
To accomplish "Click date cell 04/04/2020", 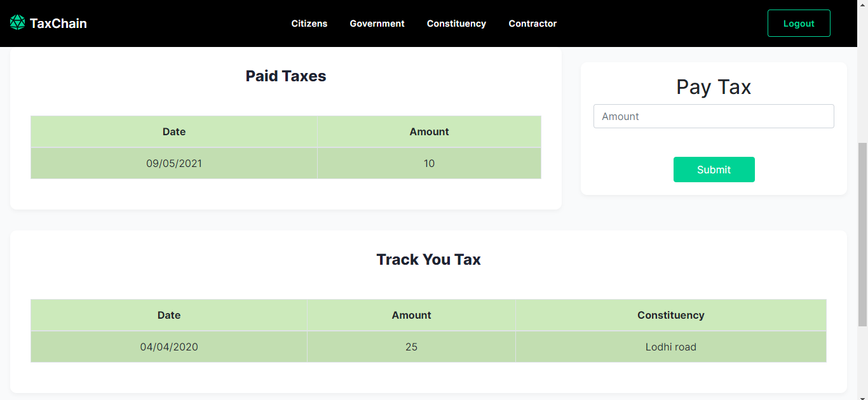I will tap(169, 347).
